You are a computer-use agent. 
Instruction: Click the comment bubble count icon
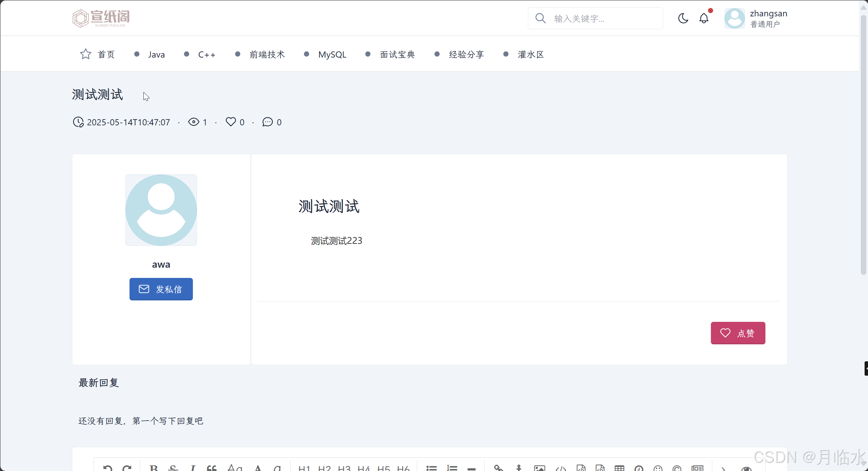(x=268, y=122)
